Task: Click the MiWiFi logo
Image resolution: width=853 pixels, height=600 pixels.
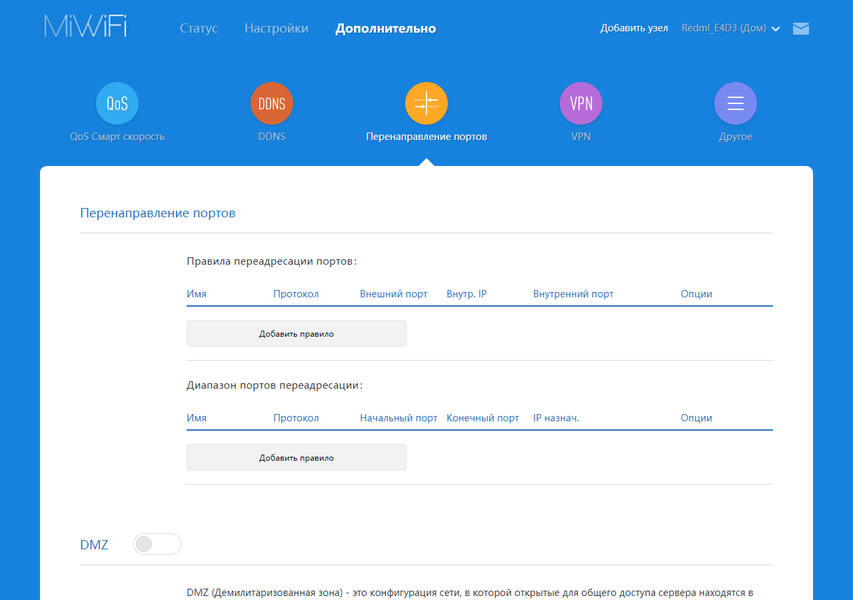Action: click(85, 27)
